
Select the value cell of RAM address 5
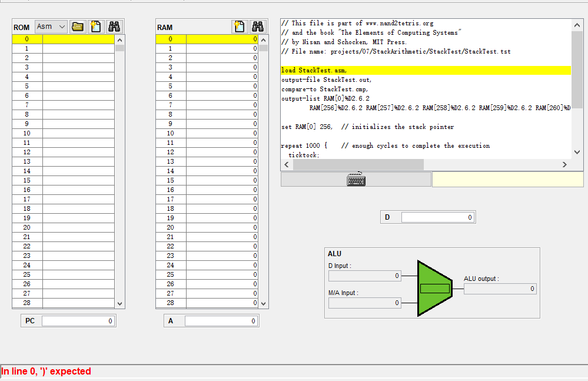[222, 86]
